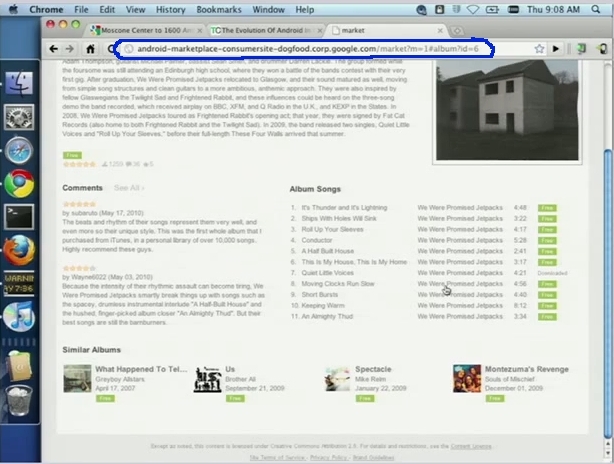
Task: Open the Bookmarks menu
Action: tap(219, 9)
